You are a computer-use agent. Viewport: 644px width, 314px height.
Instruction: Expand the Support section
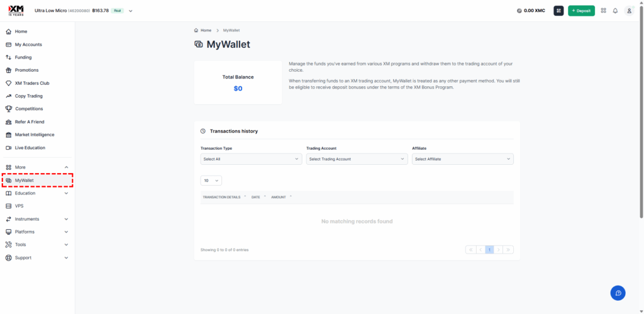pos(67,258)
